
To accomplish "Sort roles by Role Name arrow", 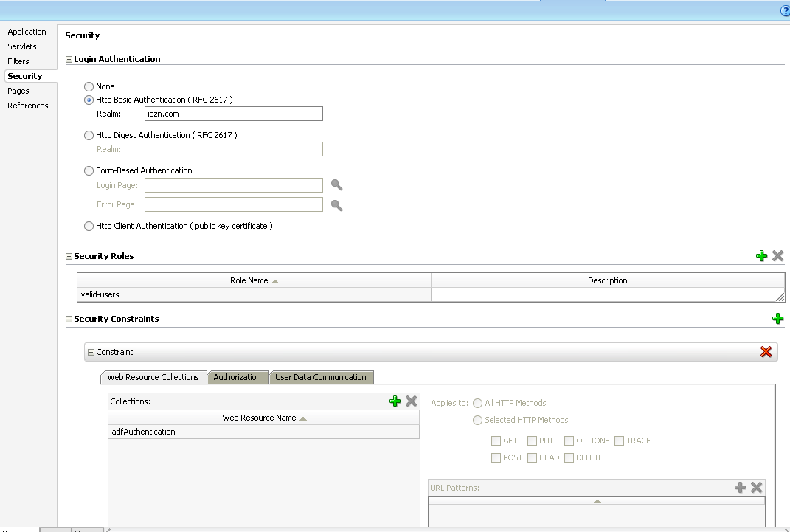I will 275,281.
